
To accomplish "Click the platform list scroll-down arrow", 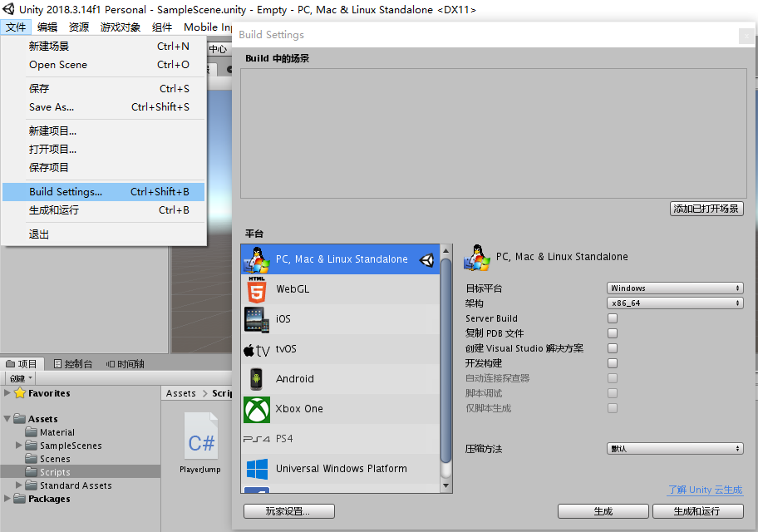I will pos(445,486).
